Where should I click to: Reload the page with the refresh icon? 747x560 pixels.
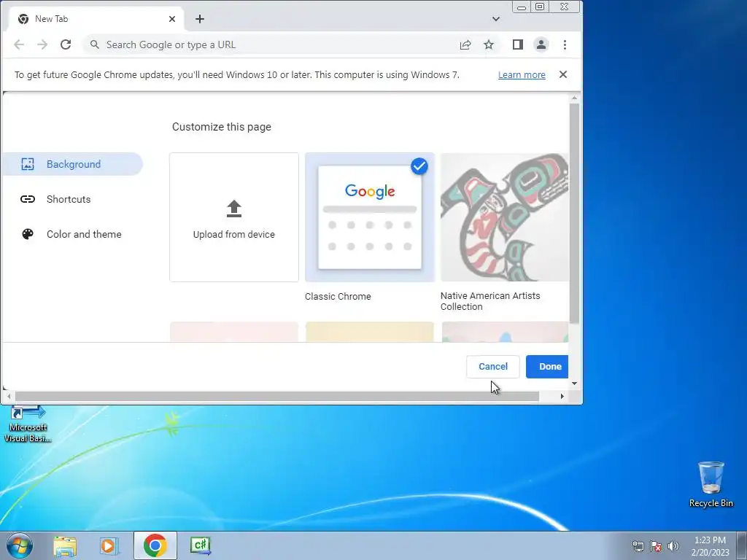[x=66, y=44]
